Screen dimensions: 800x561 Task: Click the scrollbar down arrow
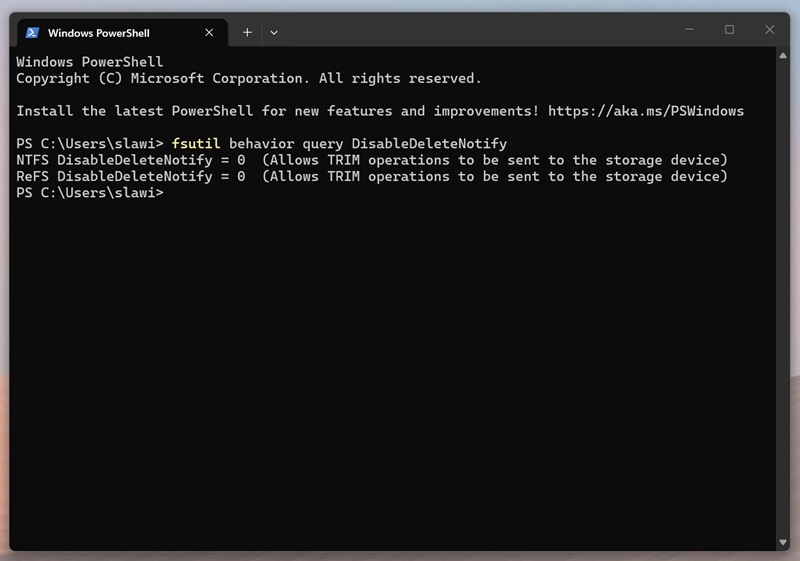783,541
